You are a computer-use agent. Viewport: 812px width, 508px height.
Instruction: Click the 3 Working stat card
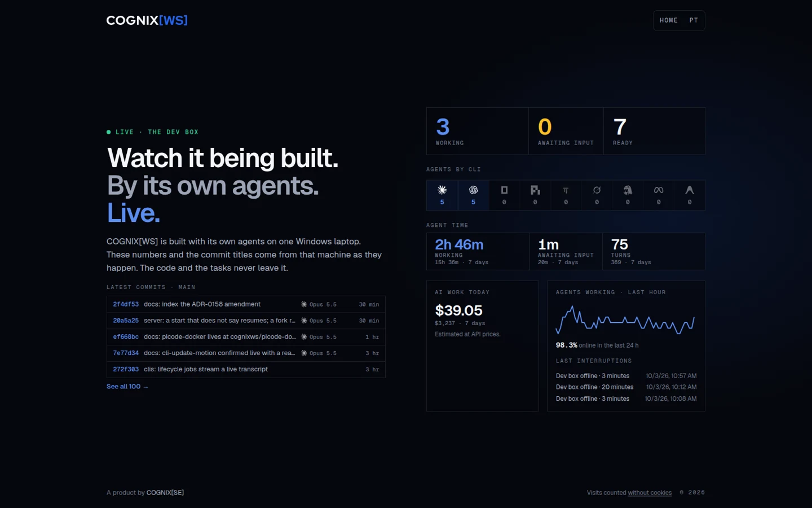tap(478, 131)
